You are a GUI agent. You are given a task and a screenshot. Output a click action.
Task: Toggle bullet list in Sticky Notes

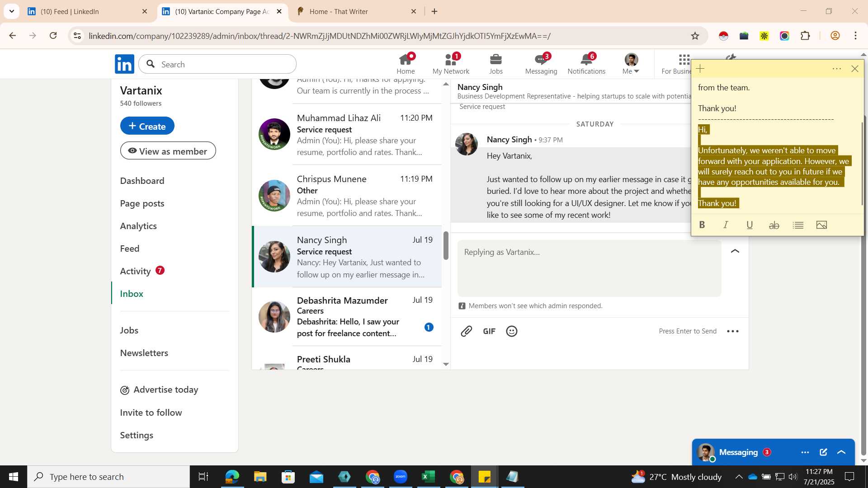coord(798,225)
